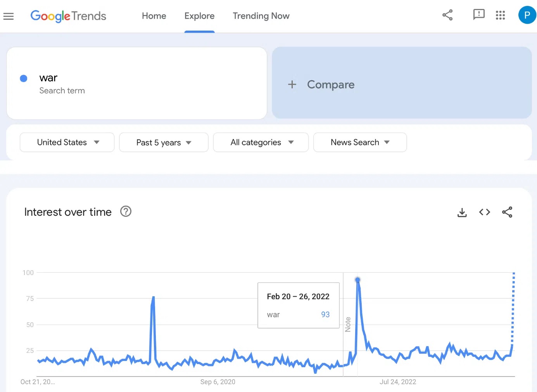Image resolution: width=537 pixels, height=392 pixels.
Task: Open the News Search type dropdown
Action: 360,143
